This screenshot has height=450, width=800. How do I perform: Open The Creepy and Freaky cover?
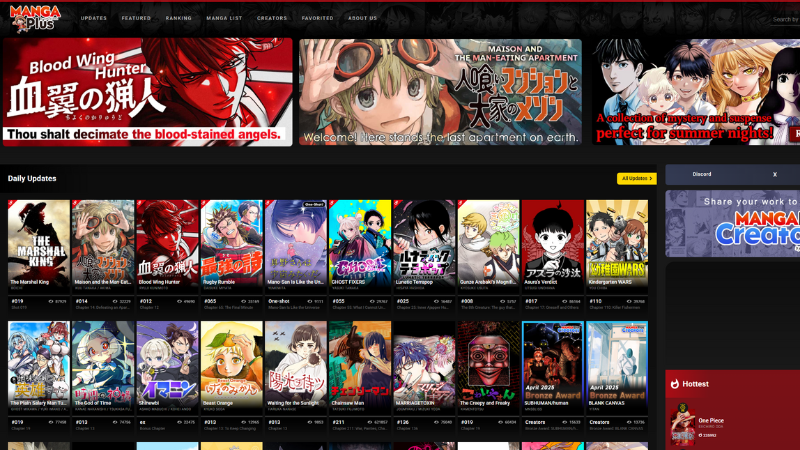[489, 367]
